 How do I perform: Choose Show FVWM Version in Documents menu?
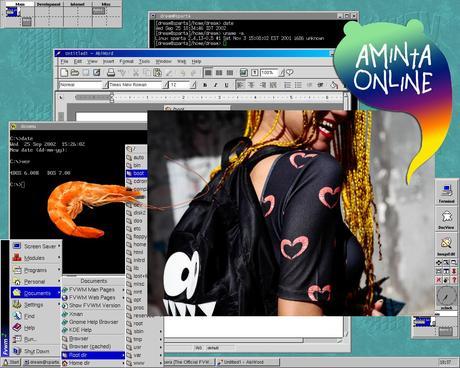93,305
